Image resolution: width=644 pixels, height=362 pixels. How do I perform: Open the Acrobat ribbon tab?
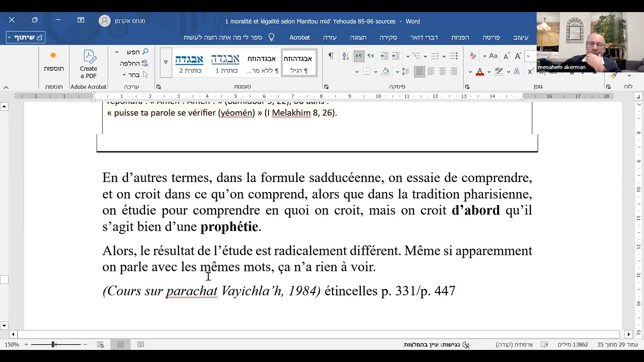[x=300, y=37]
